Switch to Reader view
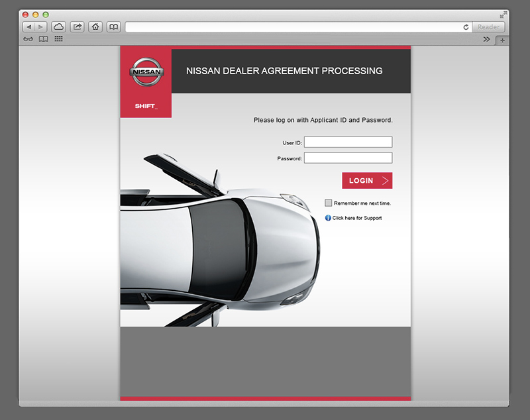 tap(488, 26)
